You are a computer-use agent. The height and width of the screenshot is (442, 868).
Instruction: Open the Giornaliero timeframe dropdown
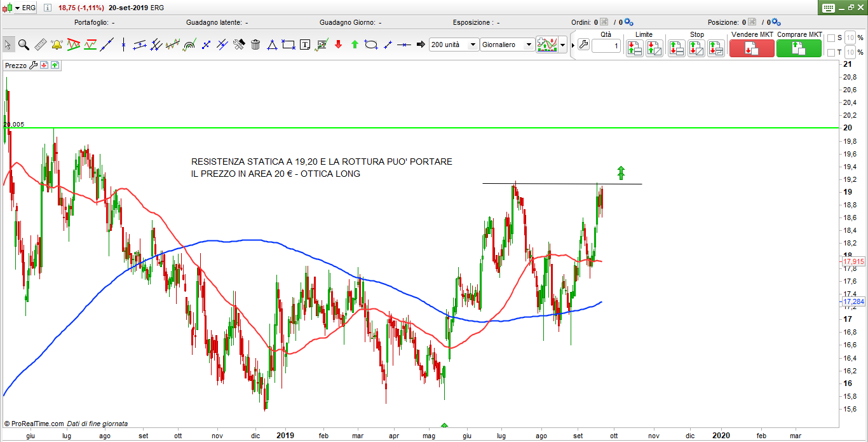[x=508, y=45]
